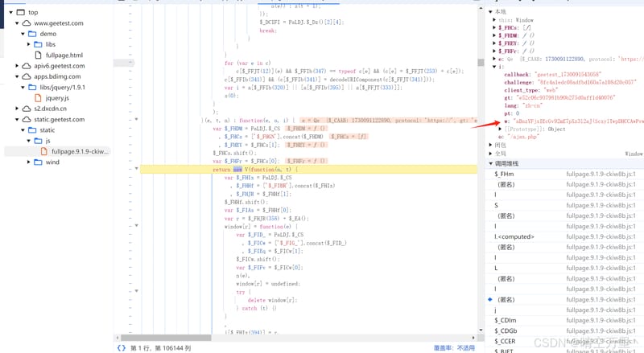This screenshot has width=644, height=353.
Task: Expand the s2.dxcdn.cn domain node
Action: (17, 109)
